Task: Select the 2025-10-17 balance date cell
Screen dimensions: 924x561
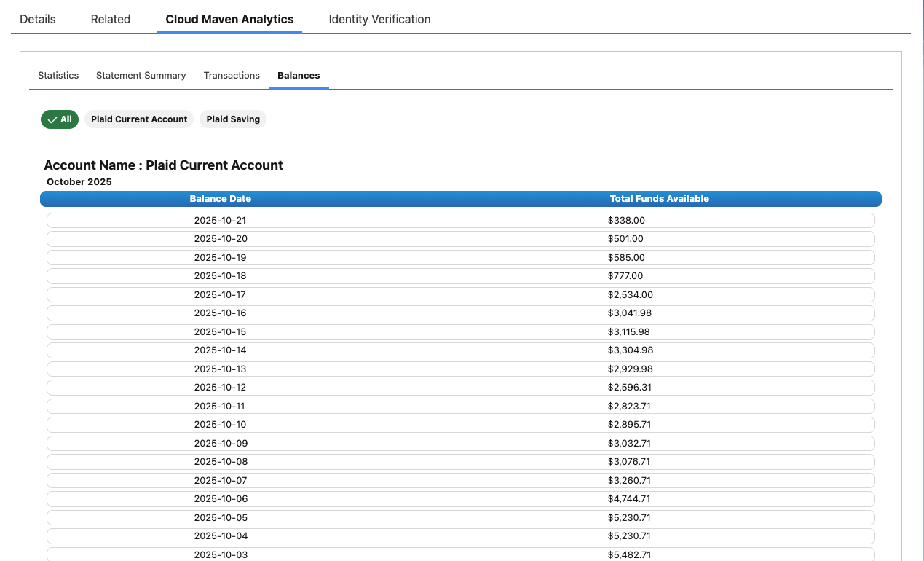Action: (x=220, y=295)
